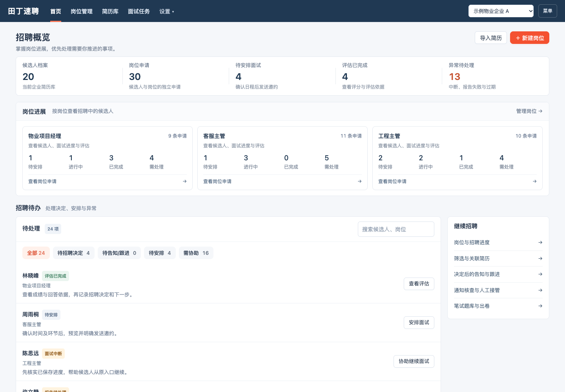Open the 示例物业企业 A company dropdown
565x392 pixels.
(501, 11)
